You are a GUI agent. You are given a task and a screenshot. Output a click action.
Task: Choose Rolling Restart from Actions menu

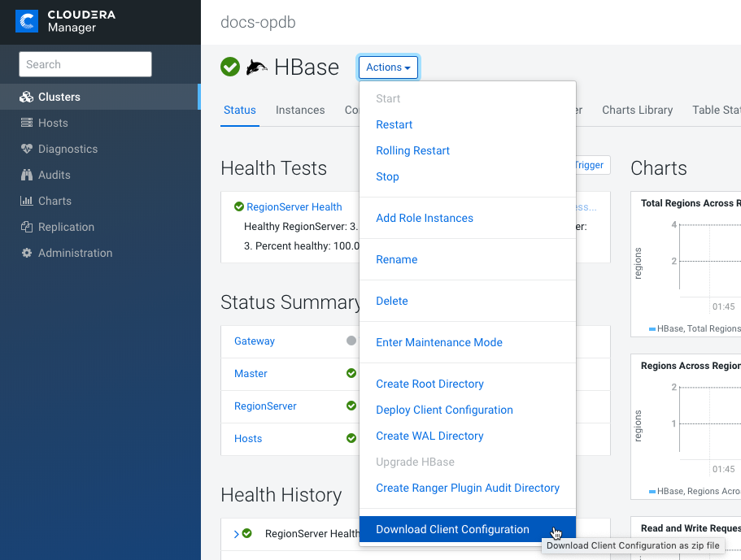click(412, 150)
